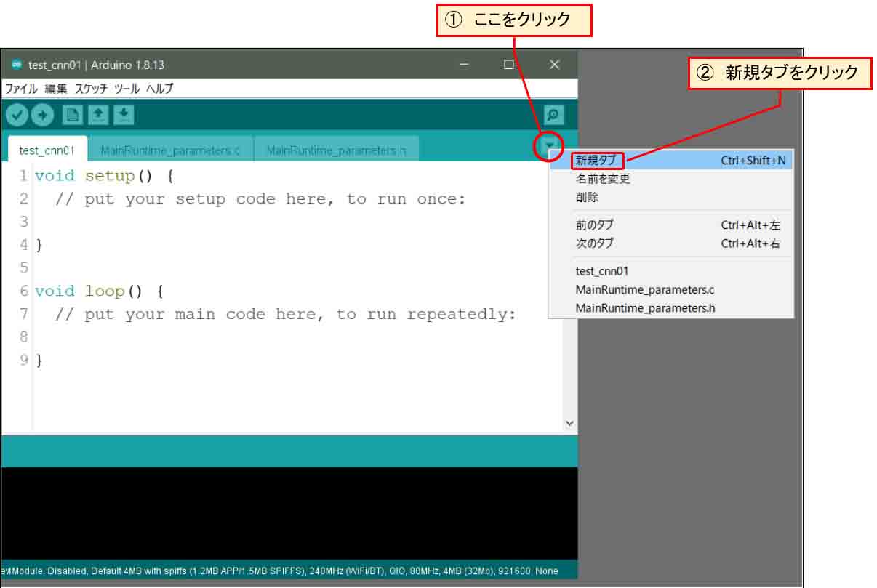Open the ツール menu
Viewport: 877px width, 588px height.
pos(127,89)
